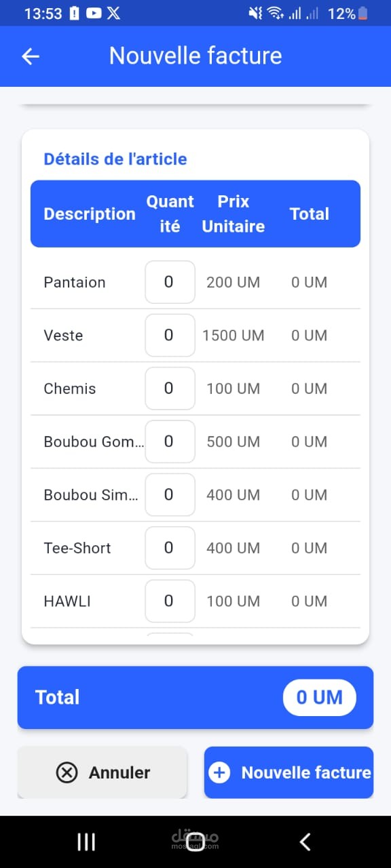Select the Tee-Short quantity field
The width and height of the screenshot is (391, 868).
point(170,548)
